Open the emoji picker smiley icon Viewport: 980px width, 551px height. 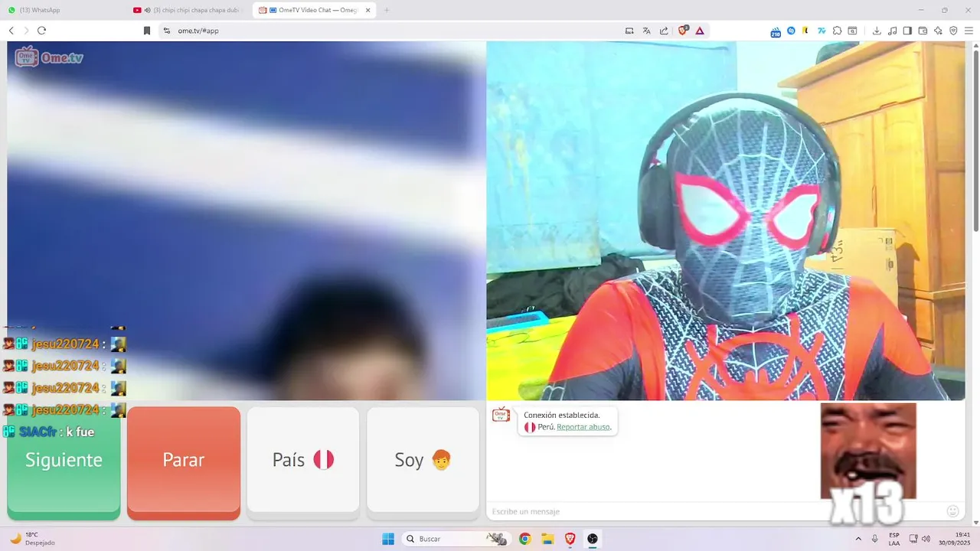coord(952,510)
